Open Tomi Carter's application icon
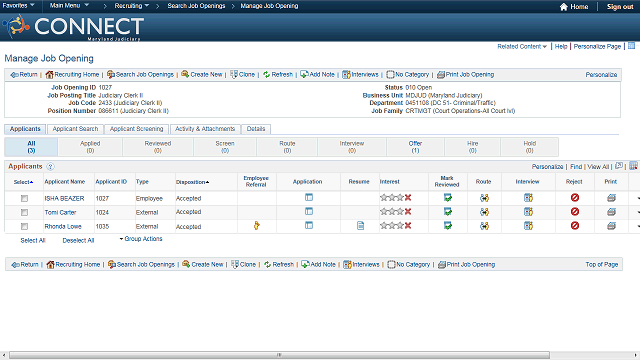The image size is (640, 360). click(309, 211)
